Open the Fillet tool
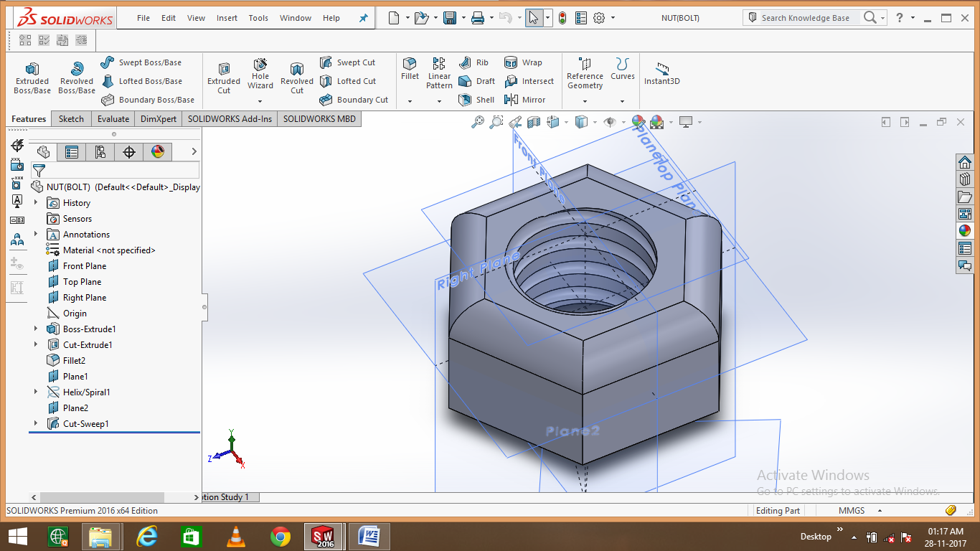Image resolution: width=980 pixels, height=551 pixels. (x=410, y=70)
